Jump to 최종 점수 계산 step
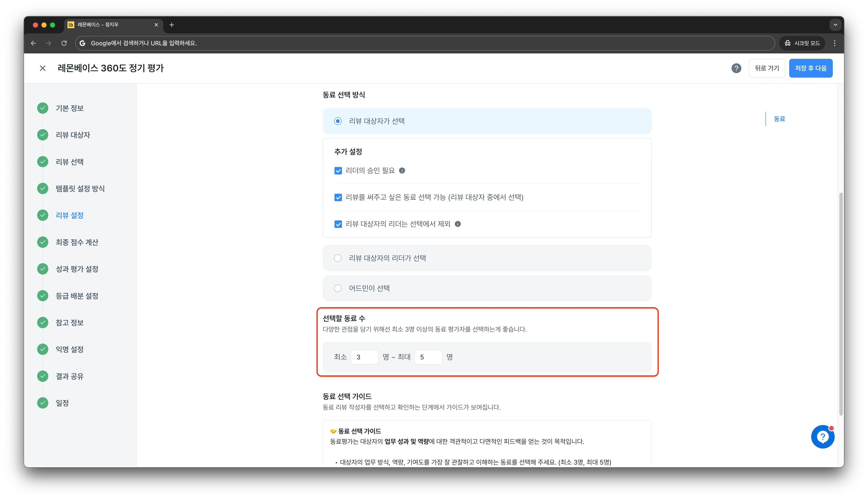 coord(77,242)
